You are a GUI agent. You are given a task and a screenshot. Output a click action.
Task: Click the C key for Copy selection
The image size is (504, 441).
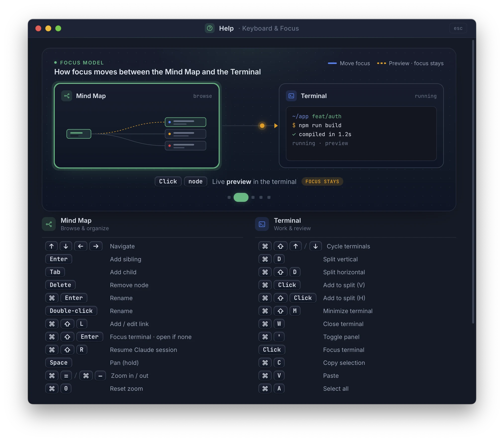(279, 363)
